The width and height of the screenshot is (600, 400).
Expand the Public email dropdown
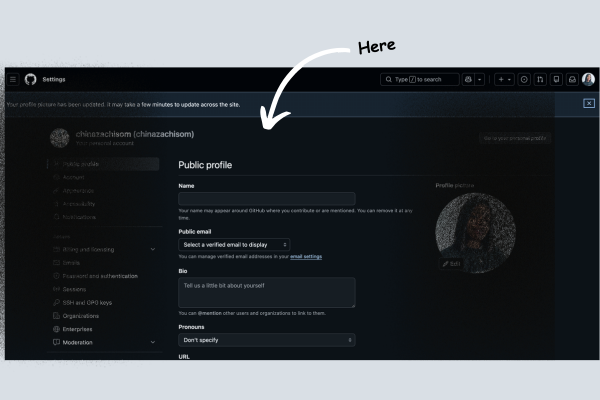pos(235,244)
